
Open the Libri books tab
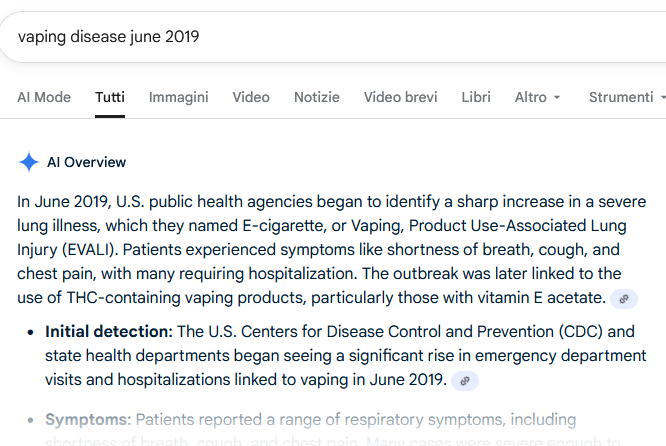[476, 97]
